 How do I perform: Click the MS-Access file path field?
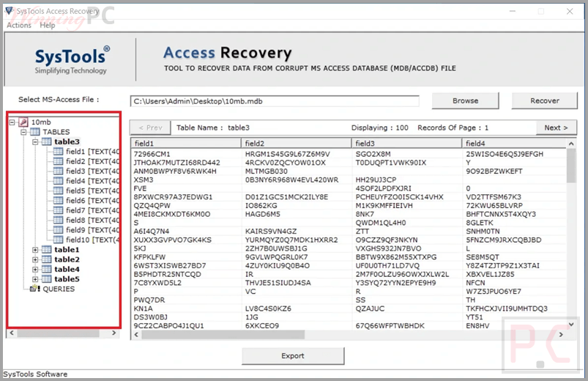275,101
